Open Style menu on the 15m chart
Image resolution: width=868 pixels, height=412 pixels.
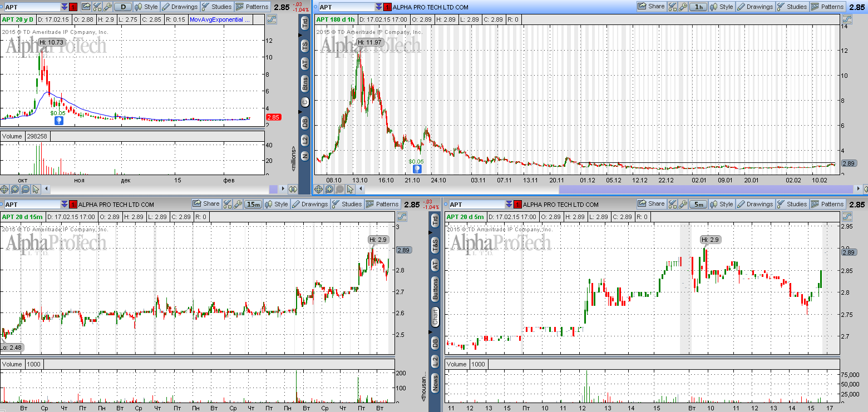(277, 204)
